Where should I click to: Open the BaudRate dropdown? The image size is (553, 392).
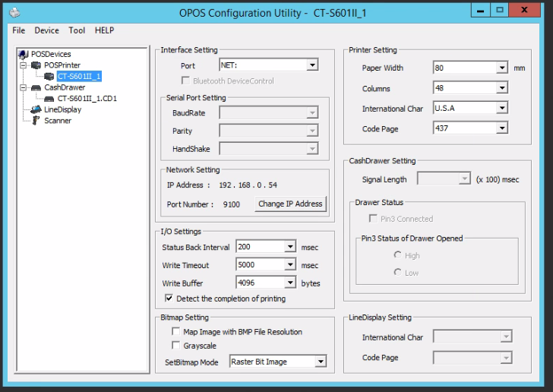[x=269, y=113]
